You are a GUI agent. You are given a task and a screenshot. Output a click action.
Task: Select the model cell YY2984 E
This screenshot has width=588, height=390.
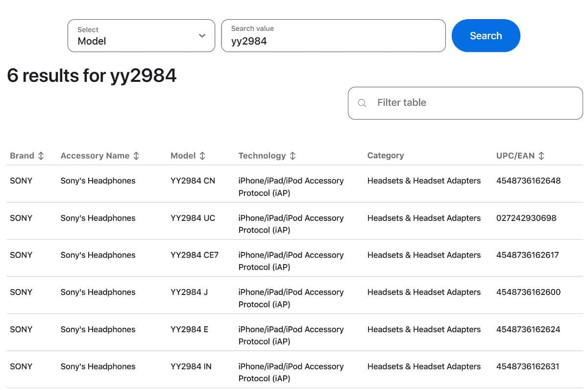(x=189, y=330)
